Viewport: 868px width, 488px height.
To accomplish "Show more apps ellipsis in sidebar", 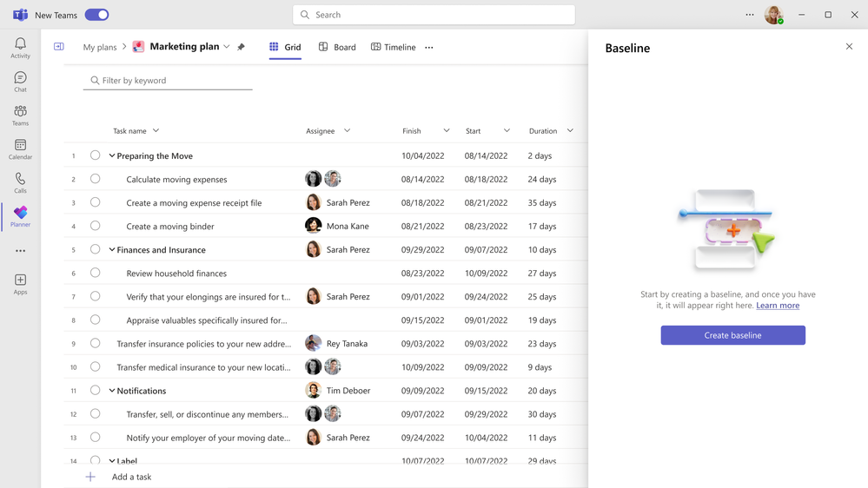I will pos(21,251).
